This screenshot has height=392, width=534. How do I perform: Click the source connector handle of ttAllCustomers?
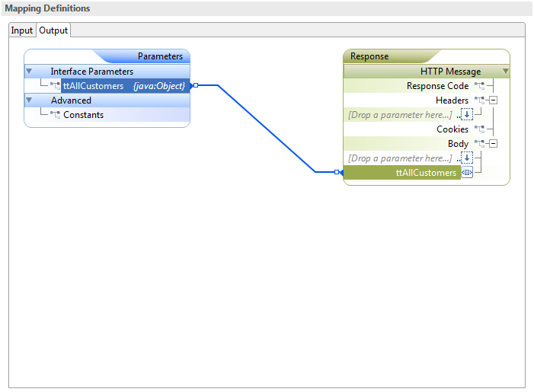click(196, 85)
